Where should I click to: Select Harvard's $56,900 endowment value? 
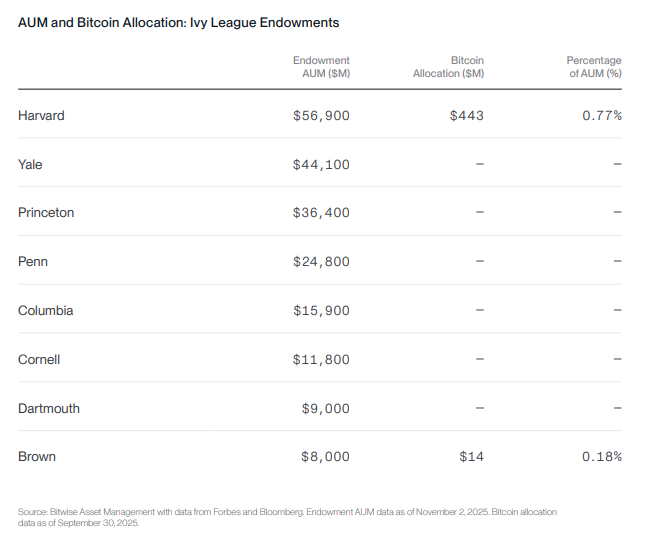[x=321, y=115]
